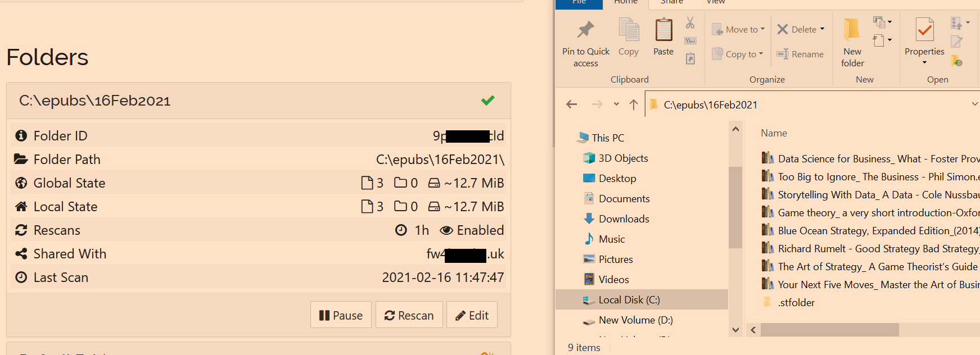This screenshot has height=355, width=980.
Task: Open the Copy to dropdown
Action: coord(738,54)
